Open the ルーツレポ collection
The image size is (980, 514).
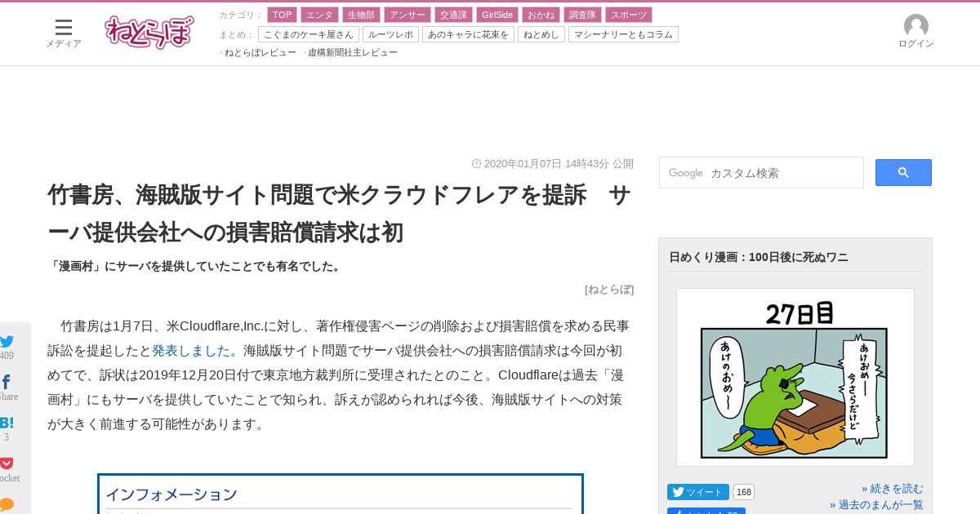(x=390, y=34)
